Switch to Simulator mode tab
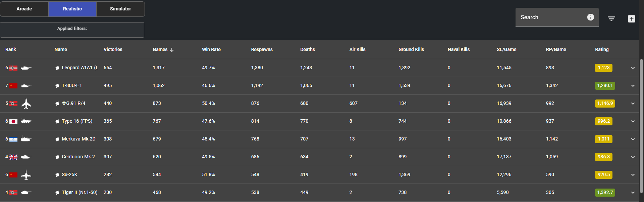Screen dimensions: 644x202 pos(120,9)
